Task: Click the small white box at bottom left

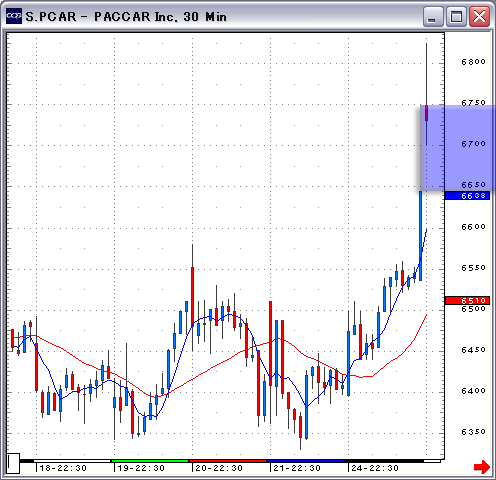Action: click(x=14, y=463)
